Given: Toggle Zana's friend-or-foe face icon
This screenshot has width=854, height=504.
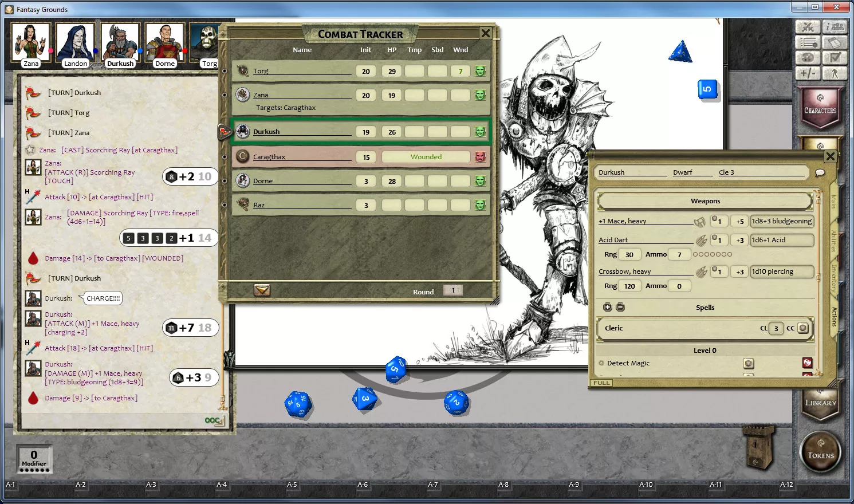Looking at the screenshot, I should (480, 95).
